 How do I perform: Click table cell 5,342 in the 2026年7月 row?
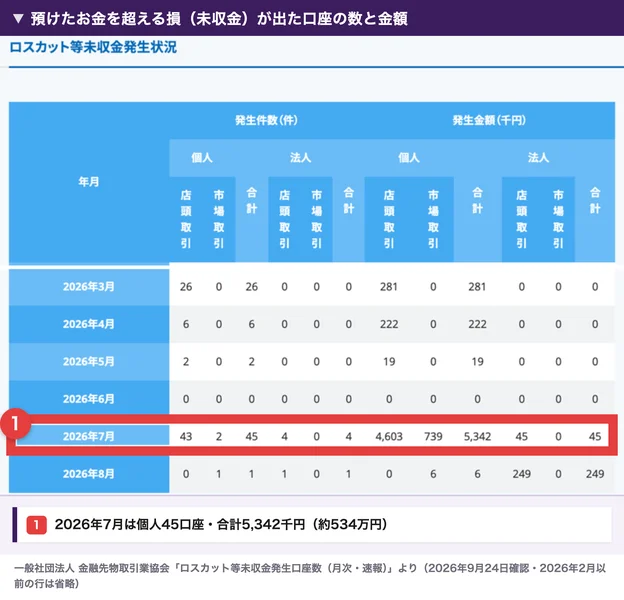(x=477, y=436)
